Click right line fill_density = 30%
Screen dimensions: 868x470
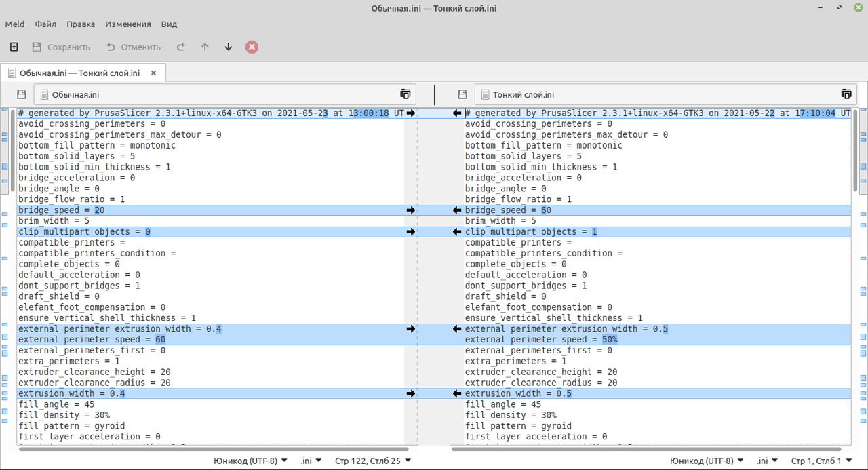click(x=511, y=415)
